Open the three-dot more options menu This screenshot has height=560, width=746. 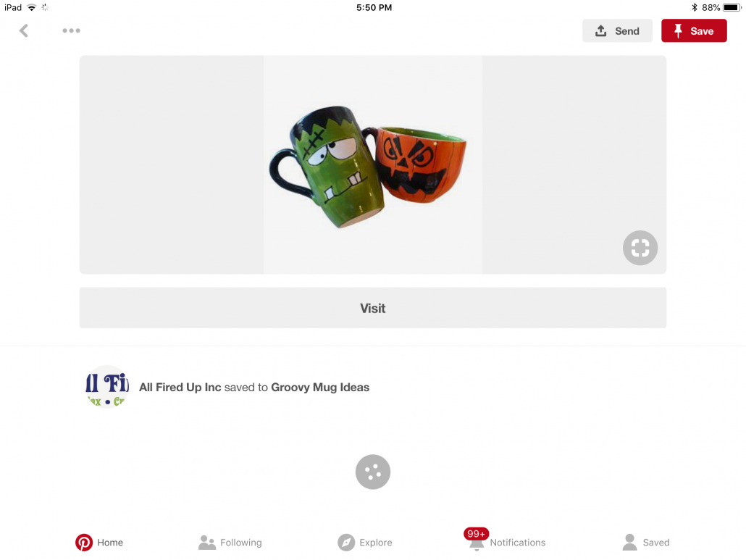coord(72,30)
